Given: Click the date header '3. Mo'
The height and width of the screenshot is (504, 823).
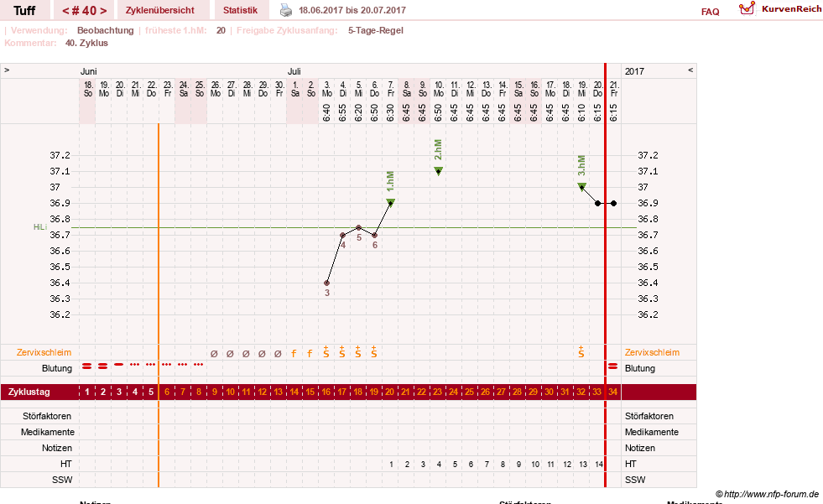Looking at the screenshot, I should [327, 89].
